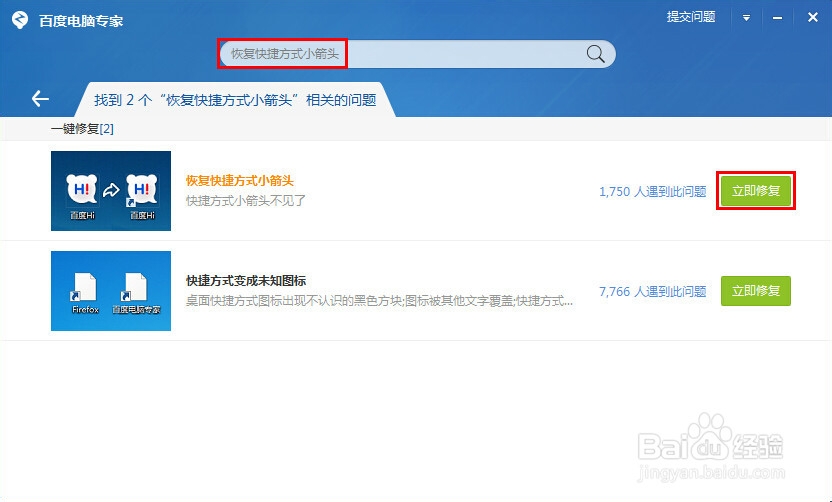Open the 百度Hi shortcut arrow thumbnail

pyautogui.click(x=111, y=191)
